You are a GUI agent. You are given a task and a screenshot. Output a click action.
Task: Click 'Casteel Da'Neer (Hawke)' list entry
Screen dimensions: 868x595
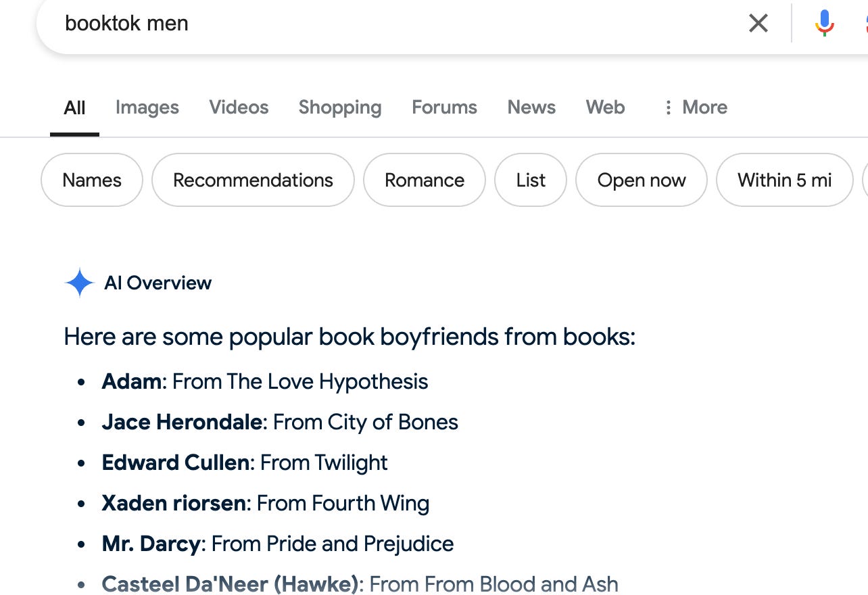(x=230, y=584)
